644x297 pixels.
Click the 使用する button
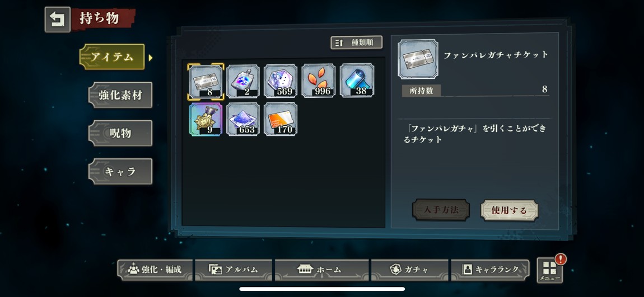(x=509, y=210)
